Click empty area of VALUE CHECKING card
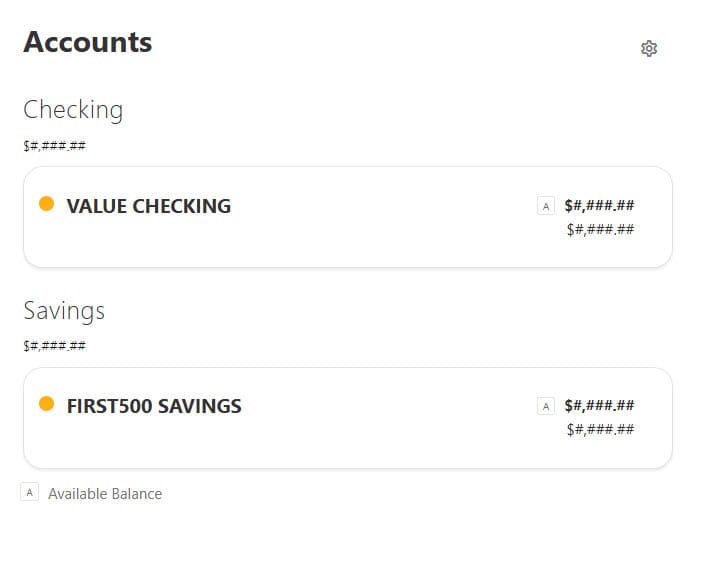The width and height of the screenshot is (705, 575). tap(350, 240)
